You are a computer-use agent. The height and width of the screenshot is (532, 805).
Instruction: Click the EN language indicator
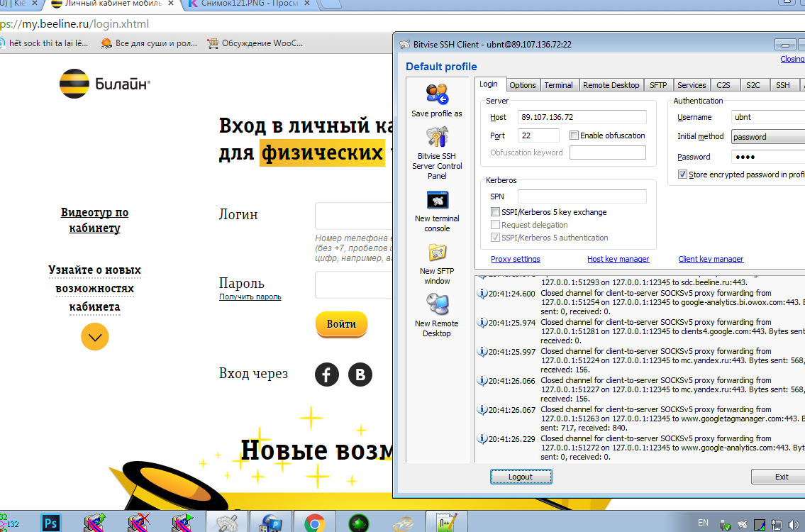click(x=704, y=523)
